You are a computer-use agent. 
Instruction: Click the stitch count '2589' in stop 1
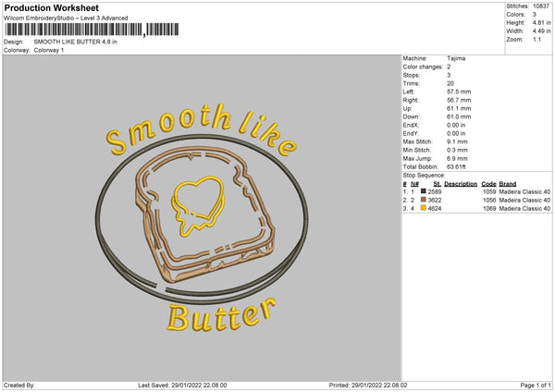[x=435, y=191]
